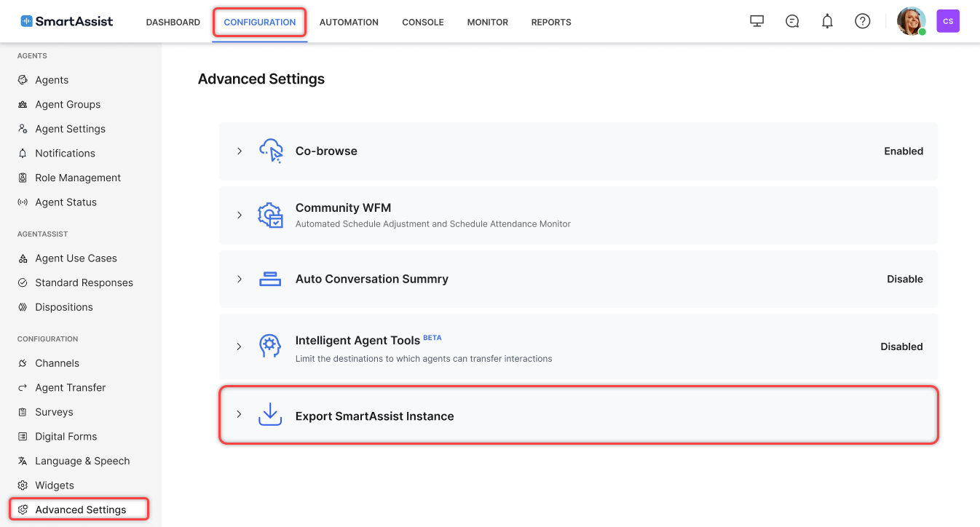
Task: Open the MONITOR tab
Action: click(x=488, y=23)
